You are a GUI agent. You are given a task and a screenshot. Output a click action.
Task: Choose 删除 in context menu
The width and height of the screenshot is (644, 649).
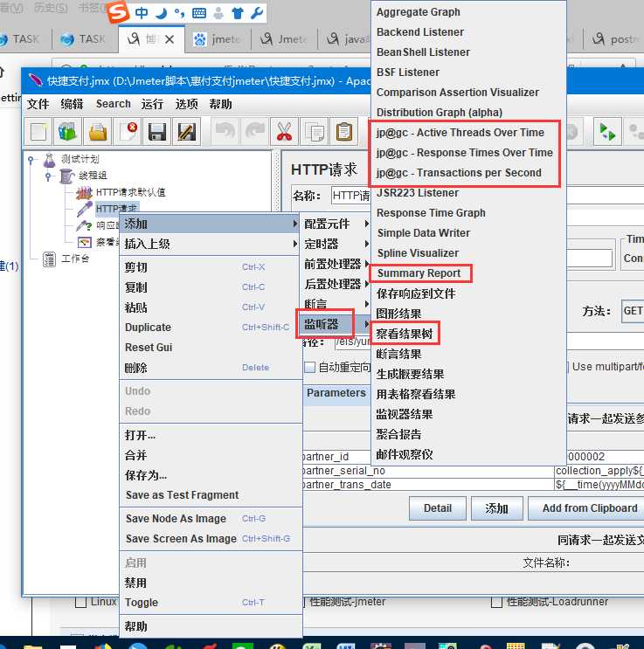pyautogui.click(x=211, y=368)
